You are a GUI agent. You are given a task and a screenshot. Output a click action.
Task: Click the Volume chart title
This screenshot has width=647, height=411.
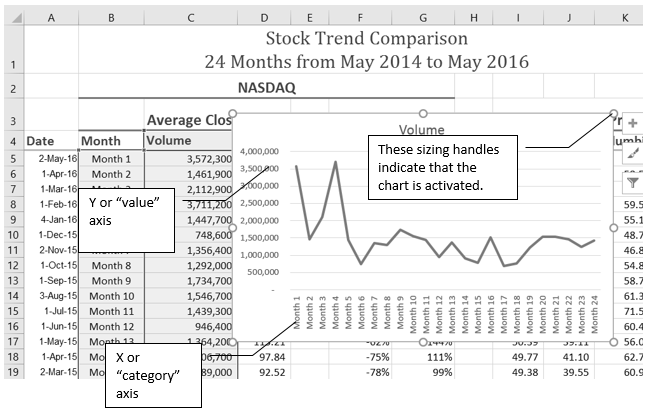coord(422,129)
